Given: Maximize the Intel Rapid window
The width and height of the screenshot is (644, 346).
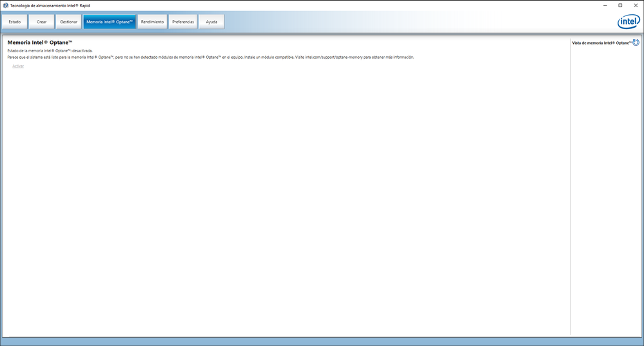Looking at the screenshot, I should click(620, 5).
